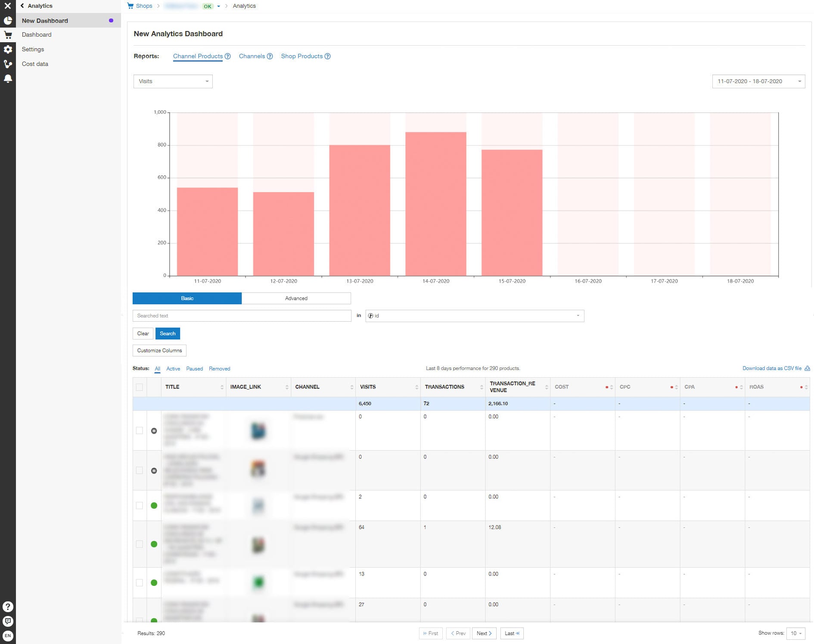The width and height of the screenshot is (814, 644).
Task: Click the CSV download icon
Action: (808, 368)
